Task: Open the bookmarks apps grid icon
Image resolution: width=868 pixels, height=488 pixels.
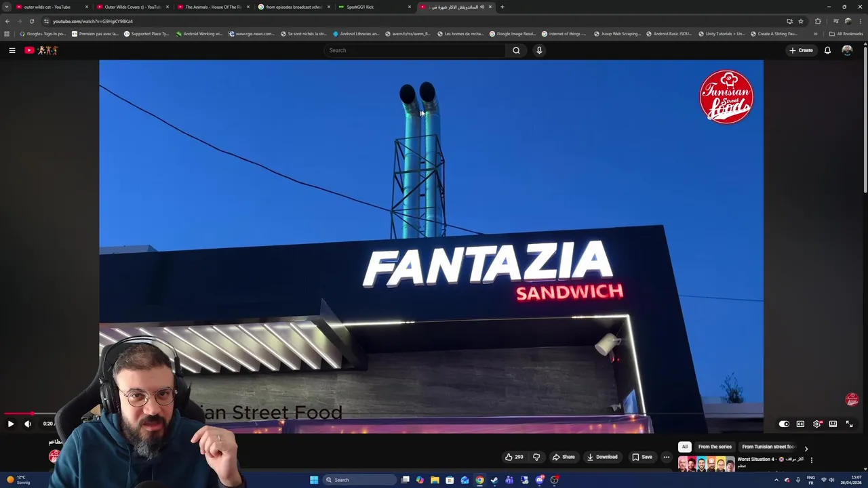Action: pos(7,34)
